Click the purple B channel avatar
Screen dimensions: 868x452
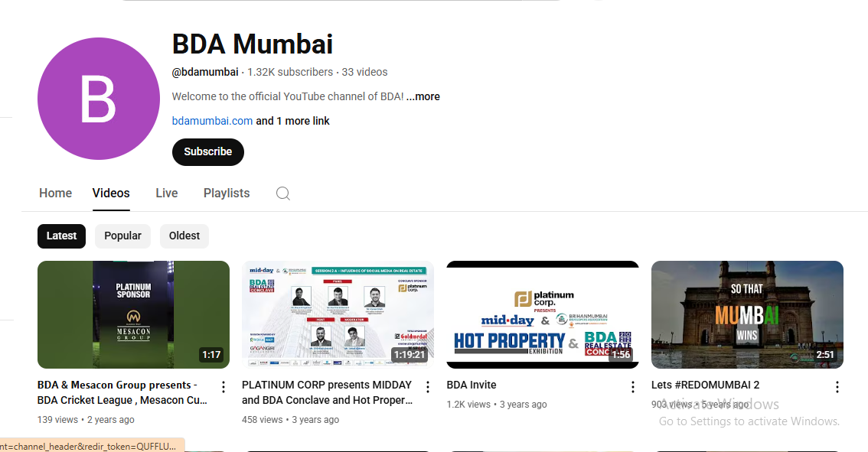(99, 99)
